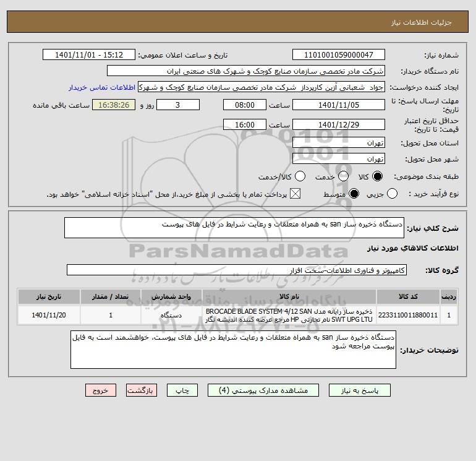The width and height of the screenshot is (476, 461).
Task: Click the delivery city field تهران
Action: pyautogui.click(x=339, y=158)
